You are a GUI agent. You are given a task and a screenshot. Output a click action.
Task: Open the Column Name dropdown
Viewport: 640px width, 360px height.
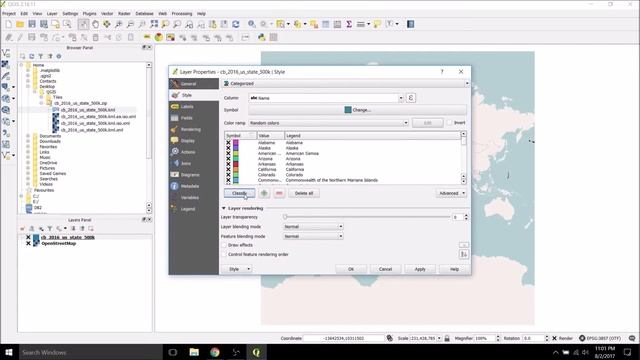click(326, 98)
